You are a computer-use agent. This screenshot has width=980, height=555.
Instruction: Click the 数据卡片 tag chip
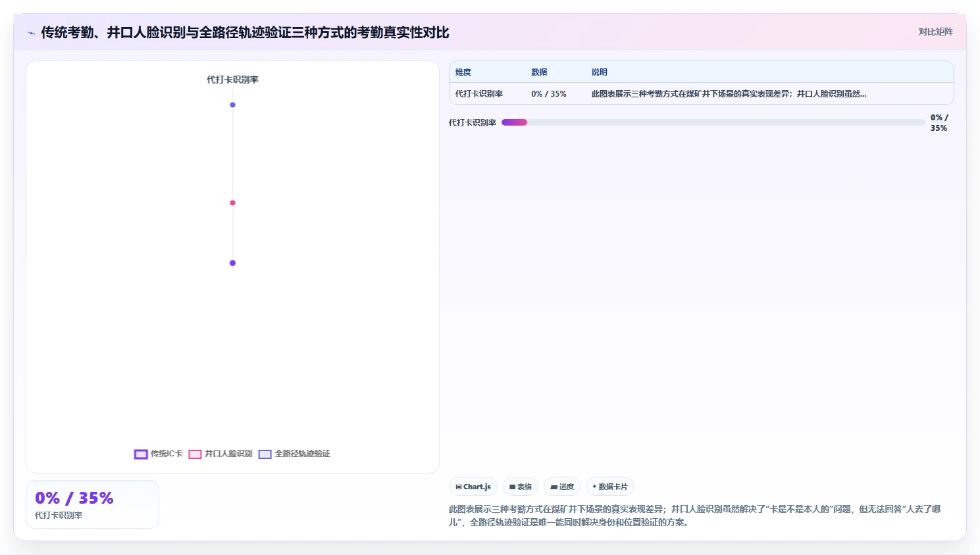click(x=610, y=487)
